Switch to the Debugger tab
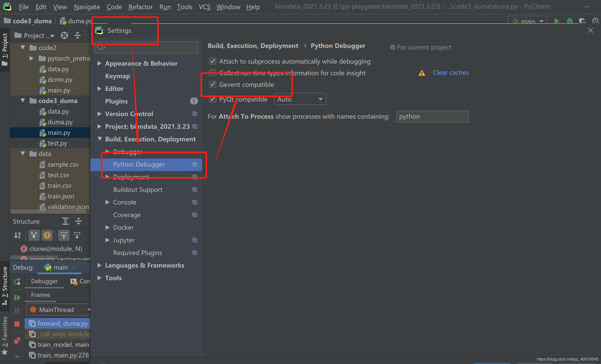Viewport: 601px width, 364px height. [x=44, y=281]
